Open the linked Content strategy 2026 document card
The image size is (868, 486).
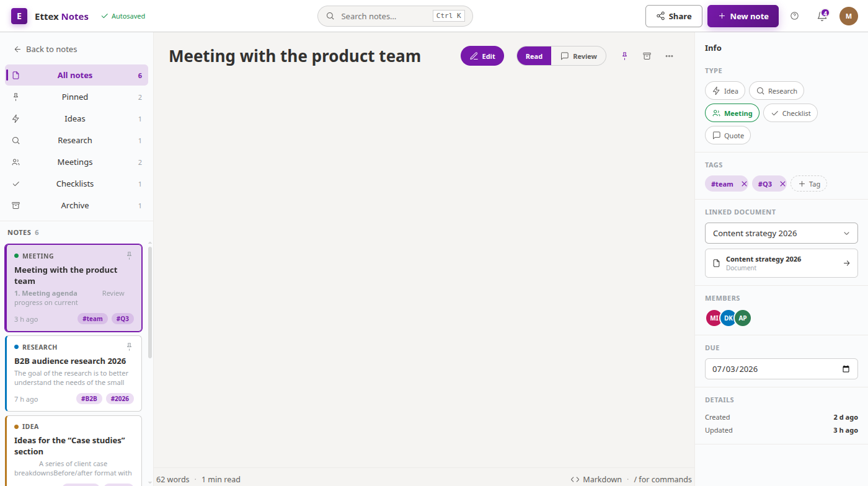coord(781,263)
